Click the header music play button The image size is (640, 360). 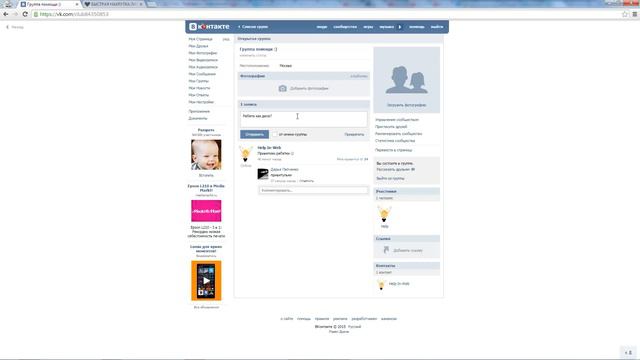pos(400,27)
